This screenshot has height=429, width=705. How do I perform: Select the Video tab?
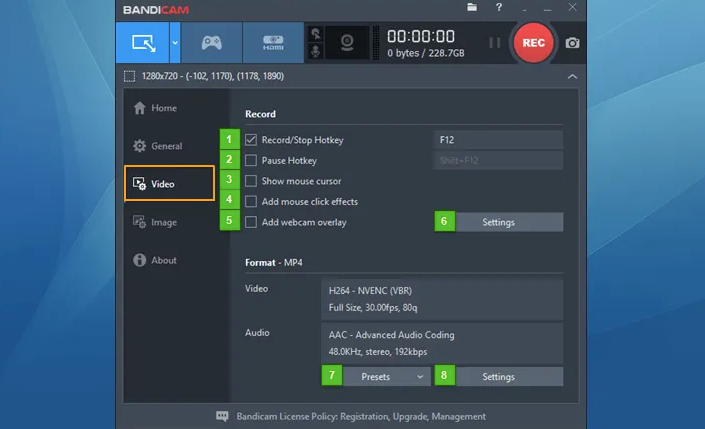(170, 183)
